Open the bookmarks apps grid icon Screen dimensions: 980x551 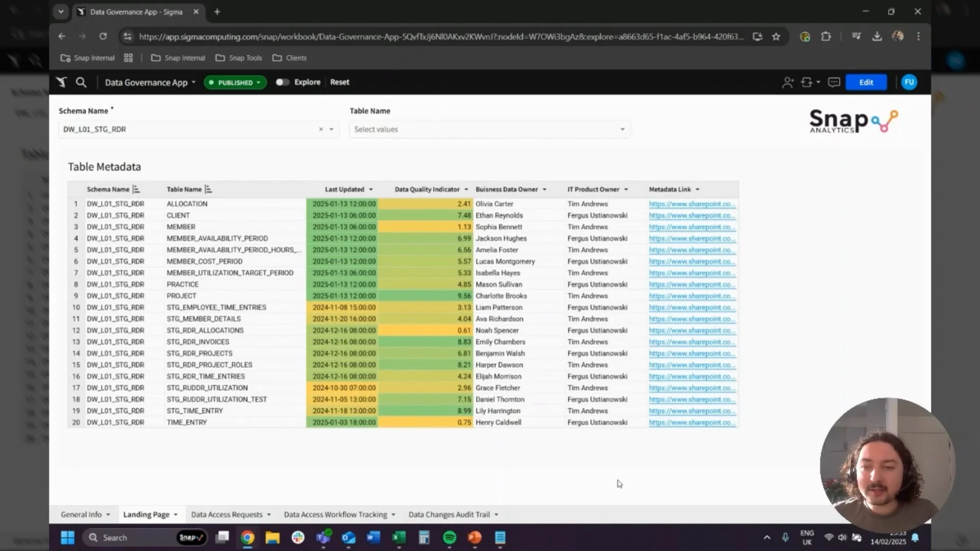tap(128, 58)
